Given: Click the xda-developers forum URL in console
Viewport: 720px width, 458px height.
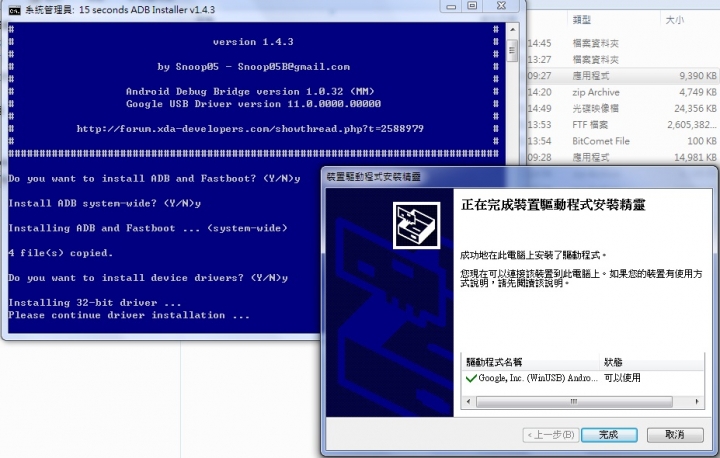Looking at the screenshot, I should (x=250, y=129).
